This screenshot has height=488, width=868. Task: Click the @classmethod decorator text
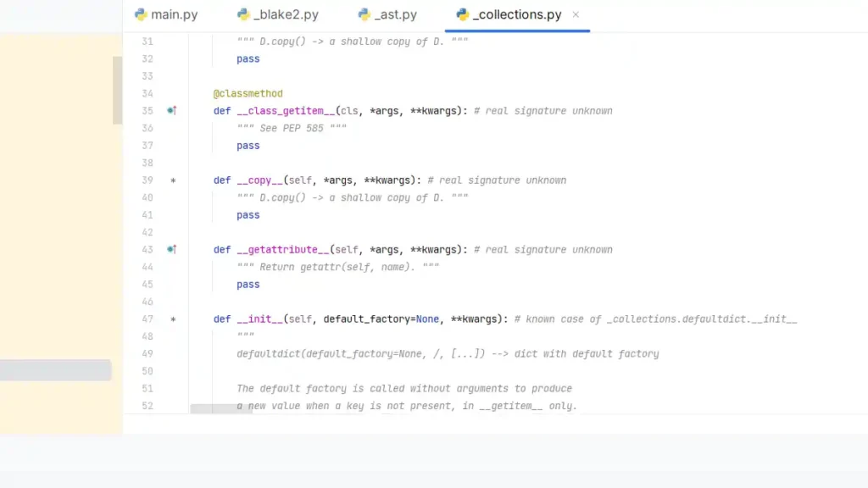point(248,93)
